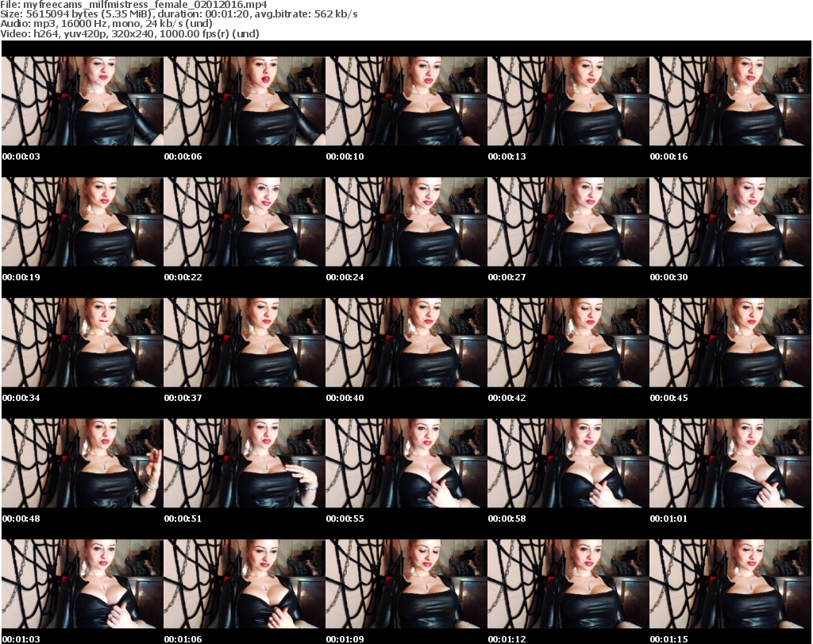Select the thumbnail frame at 00:00:37
The image size is (813, 644).
click(x=245, y=343)
